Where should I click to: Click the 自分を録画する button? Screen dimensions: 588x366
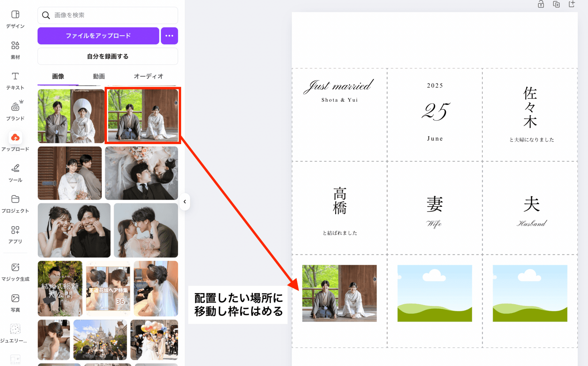(x=107, y=56)
